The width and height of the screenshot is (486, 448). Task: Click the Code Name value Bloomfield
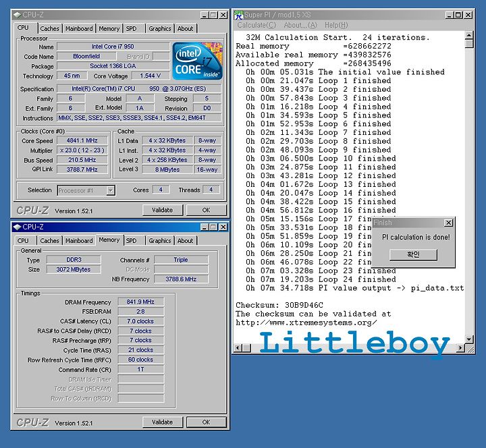pos(86,57)
